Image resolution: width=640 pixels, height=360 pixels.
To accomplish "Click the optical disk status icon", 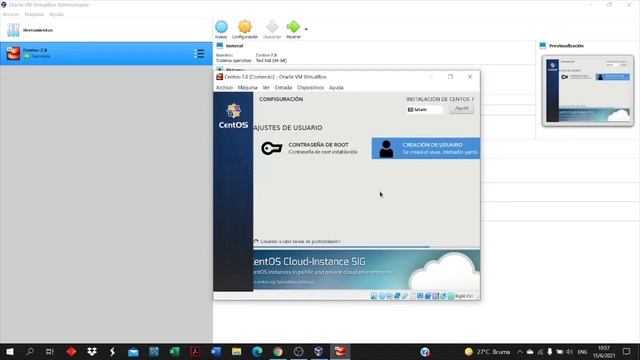I will click(x=382, y=296).
